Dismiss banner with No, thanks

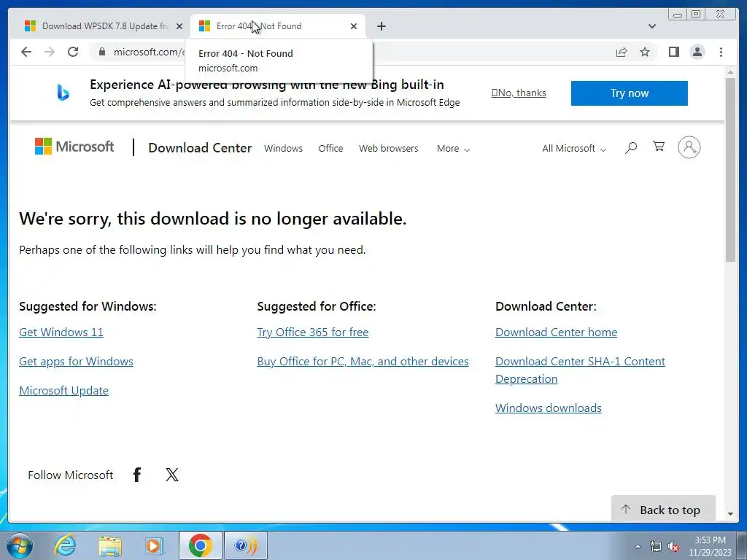coord(519,93)
